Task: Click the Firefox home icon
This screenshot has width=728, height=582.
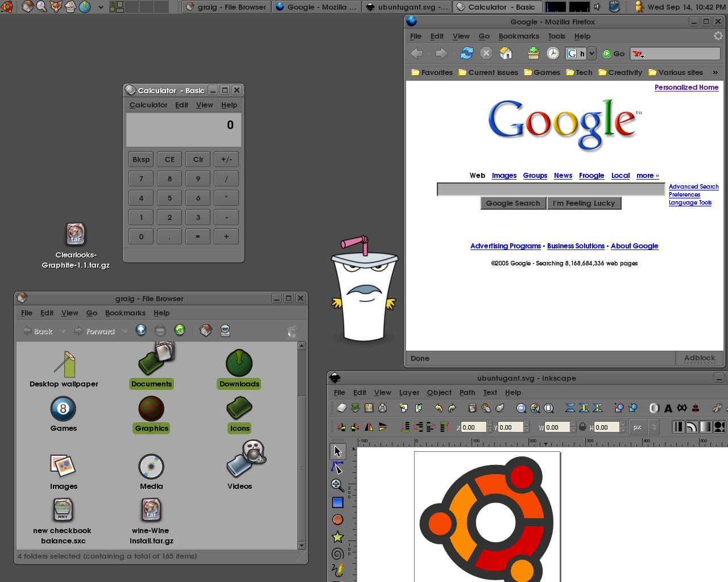Action: tap(506, 53)
